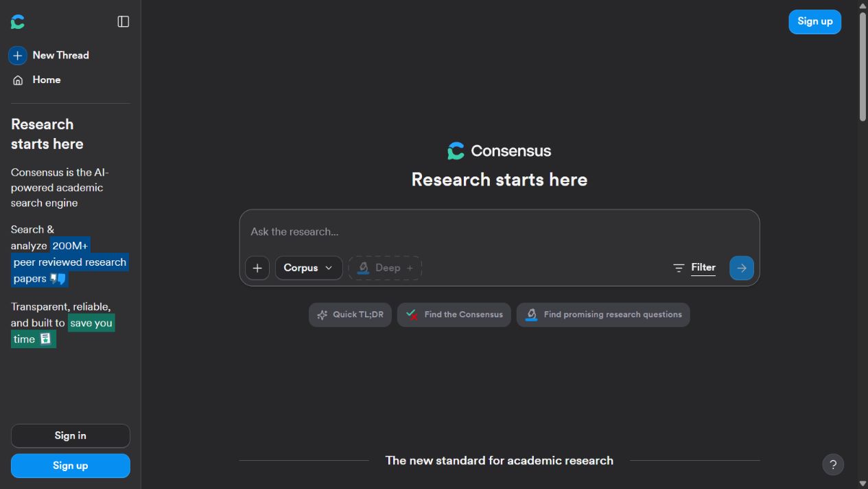Click Sign up button at top right
This screenshot has height=489, width=868.
coord(814,21)
